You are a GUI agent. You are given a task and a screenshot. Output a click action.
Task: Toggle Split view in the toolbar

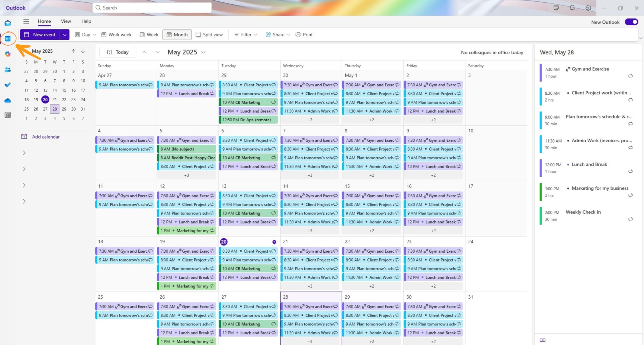coord(209,34)
